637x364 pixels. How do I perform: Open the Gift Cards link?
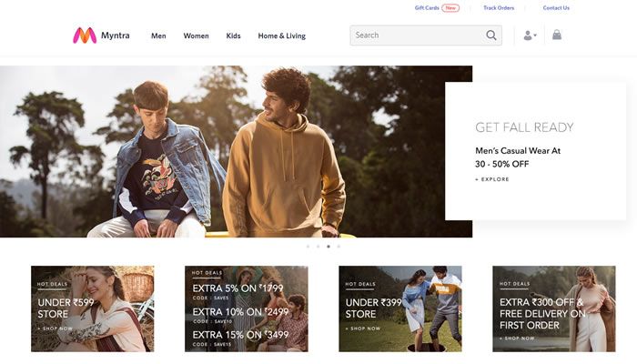coord(427,8)
